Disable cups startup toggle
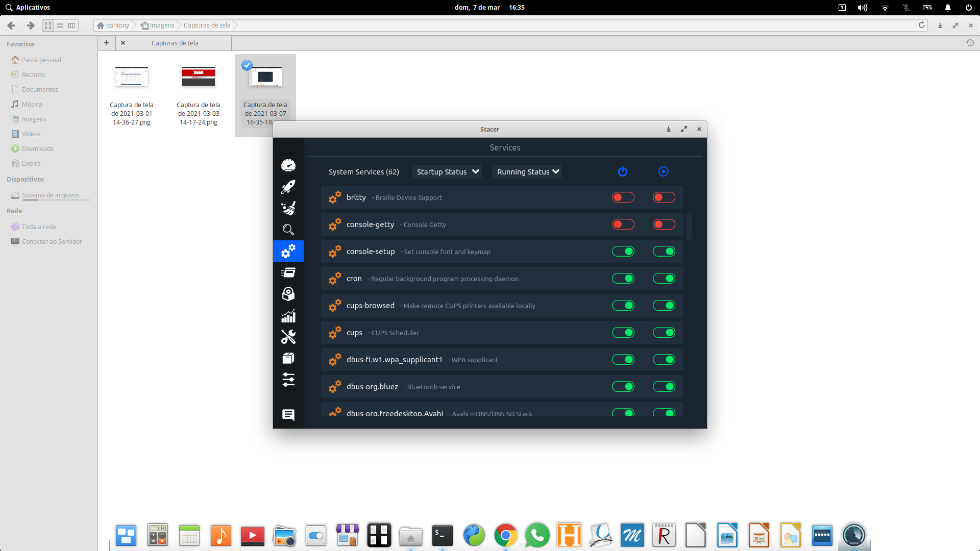Image resolution: width=980 pixels, height=551 pixels. (623, 333)
